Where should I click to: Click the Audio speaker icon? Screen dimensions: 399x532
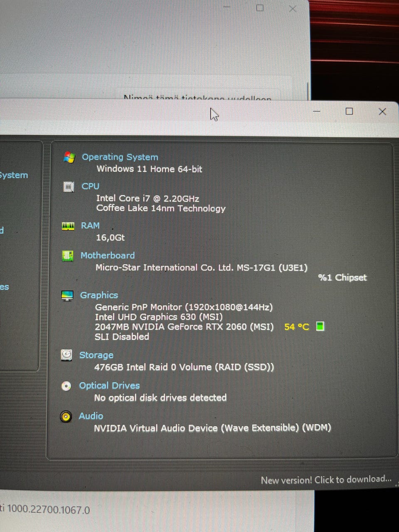pyautogui.click(x=66, y=416)
